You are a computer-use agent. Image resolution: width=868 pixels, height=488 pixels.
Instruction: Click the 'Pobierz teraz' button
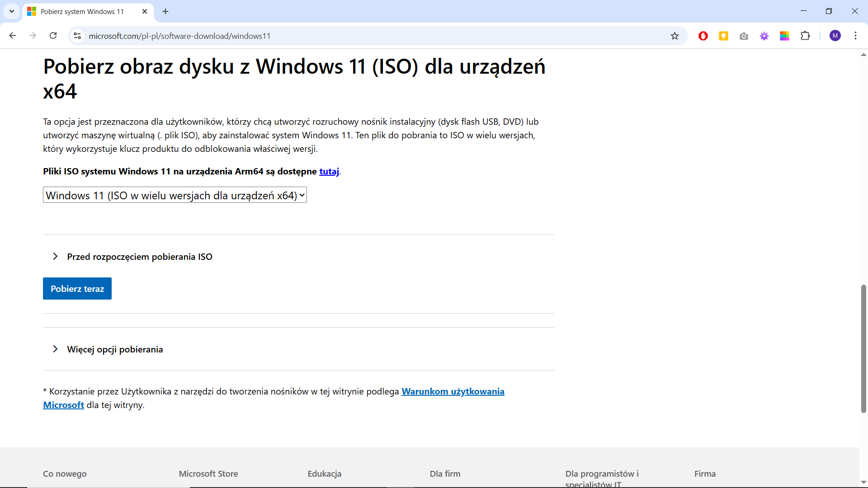(x=77, y=289)
